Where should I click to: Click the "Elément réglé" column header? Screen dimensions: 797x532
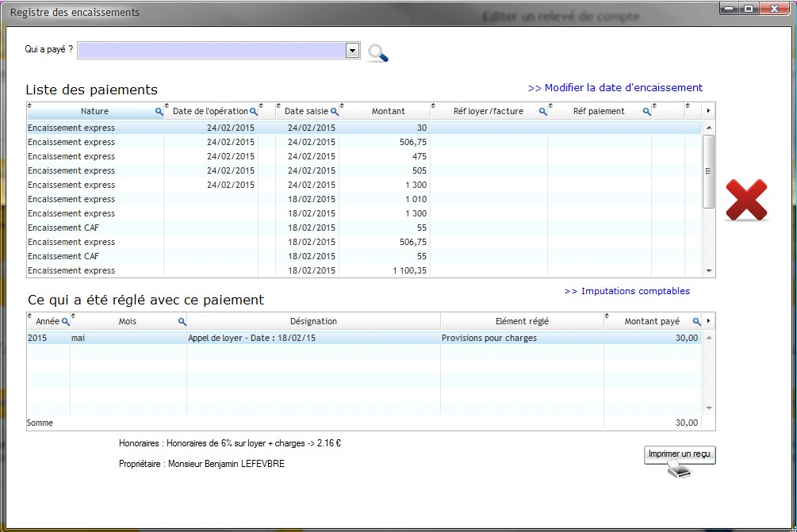522,322
